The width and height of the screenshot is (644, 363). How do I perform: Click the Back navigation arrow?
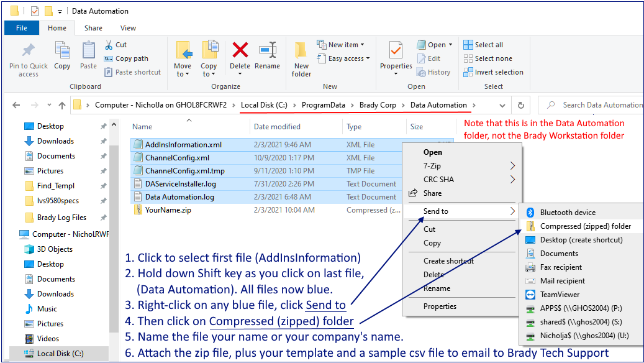[16, 105]
